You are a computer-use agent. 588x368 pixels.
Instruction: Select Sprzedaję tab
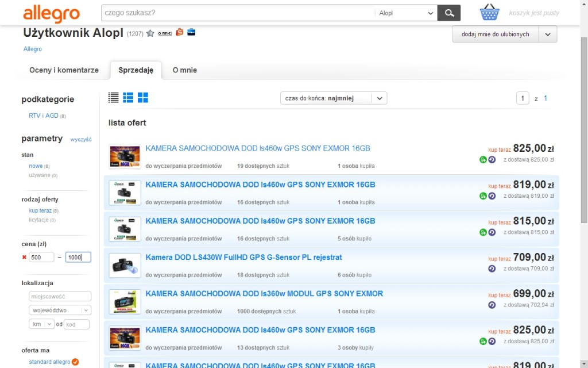click(x=136, y=70)
